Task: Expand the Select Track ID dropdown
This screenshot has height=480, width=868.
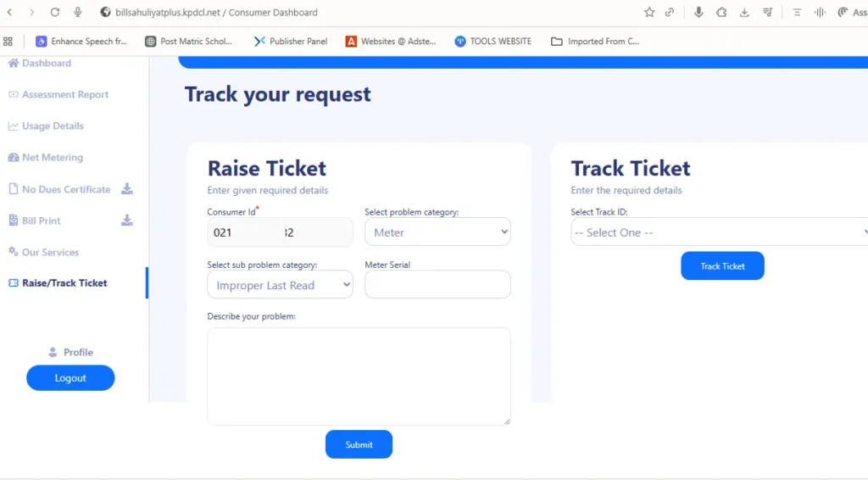Action: click(721, 232)
